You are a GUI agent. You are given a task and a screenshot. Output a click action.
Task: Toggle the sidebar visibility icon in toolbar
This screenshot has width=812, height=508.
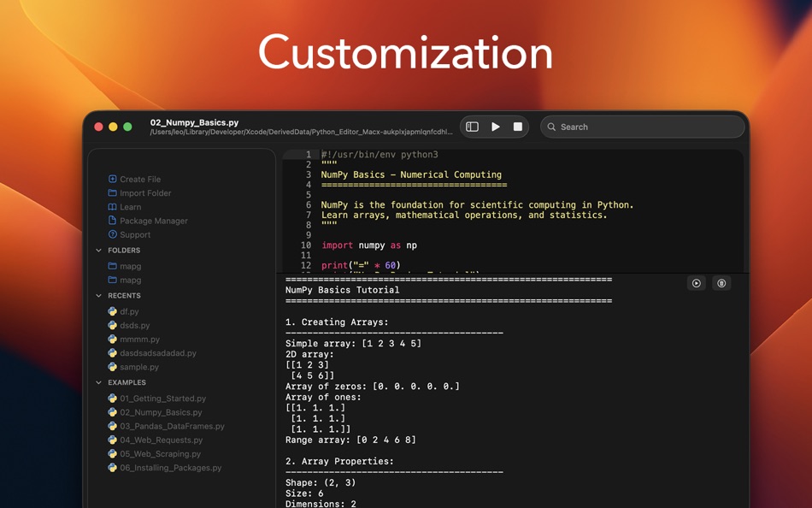click(x=472, y=126)
